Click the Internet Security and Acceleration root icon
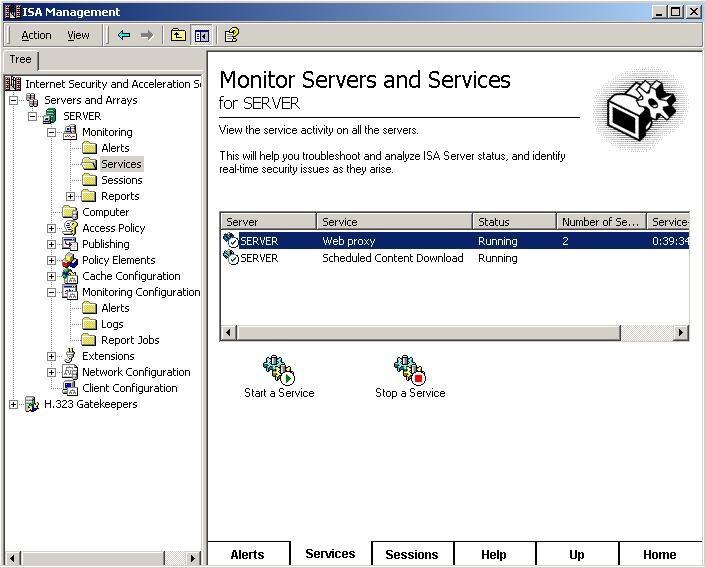This screenshot has width=705, height=568. point(13,83)
